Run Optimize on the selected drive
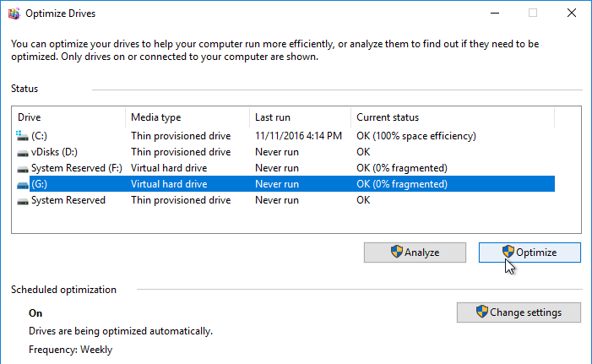592x364 pixels. pyautogui.click(x=530, y=253)
